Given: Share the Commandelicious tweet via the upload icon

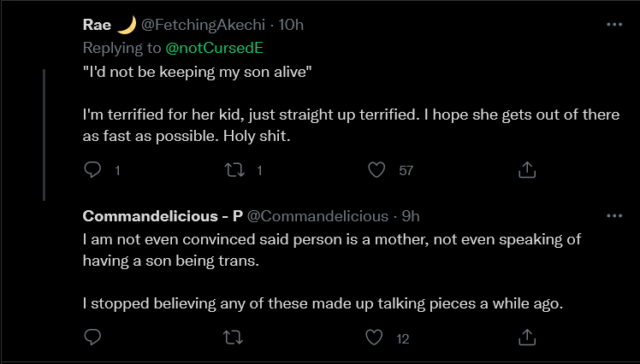Looking at the screenshot, I should pyautogui.click(x=526, y=338).
